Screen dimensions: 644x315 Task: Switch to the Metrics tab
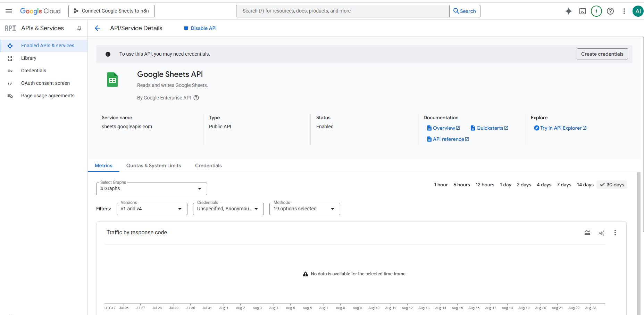point(103,165)
